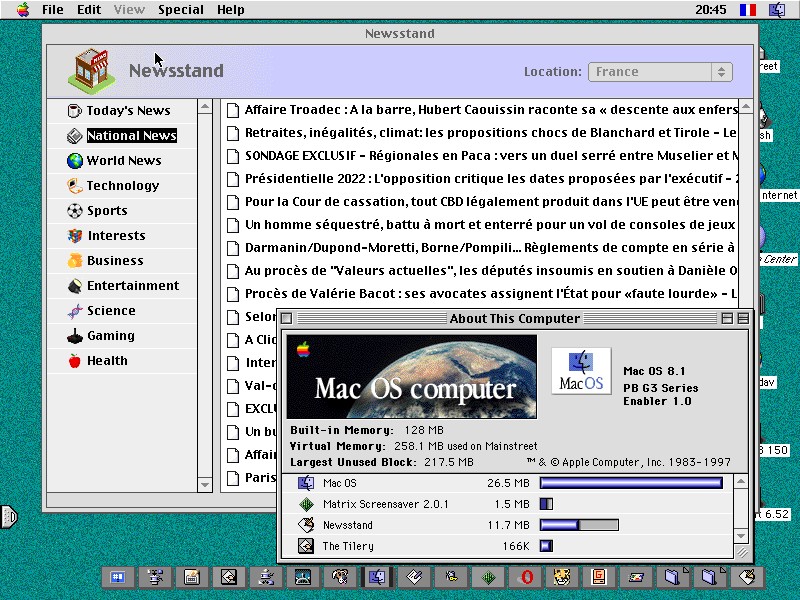Open the Edit menu
Viewport: 800px width, 600px height.
pyautogui.click(x=89, y=10)
